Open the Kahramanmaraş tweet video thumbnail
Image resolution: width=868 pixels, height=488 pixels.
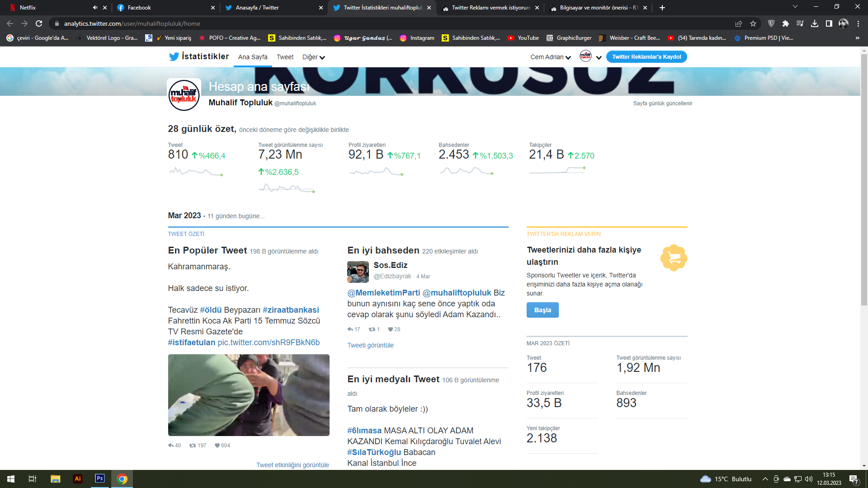[x=249, y=395]
